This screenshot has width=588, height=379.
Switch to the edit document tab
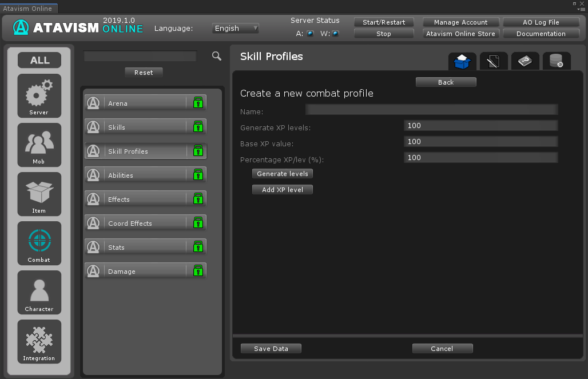pos(493,61)
